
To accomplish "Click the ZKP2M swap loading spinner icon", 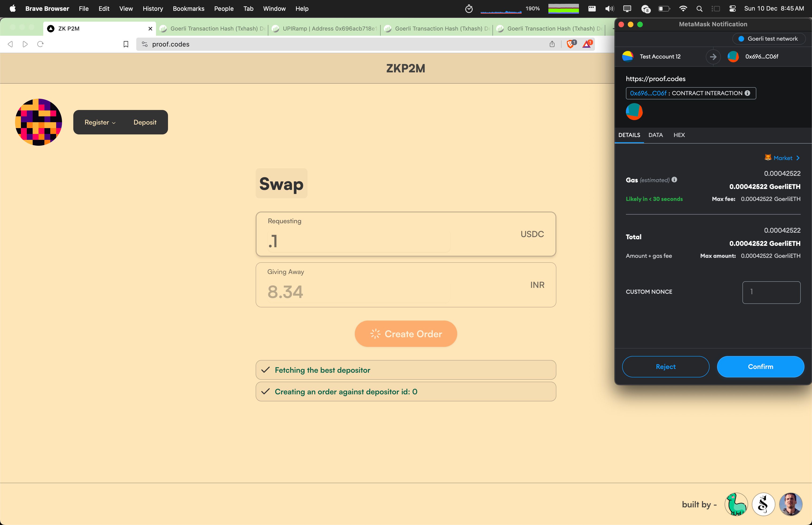I will [375, 334].
